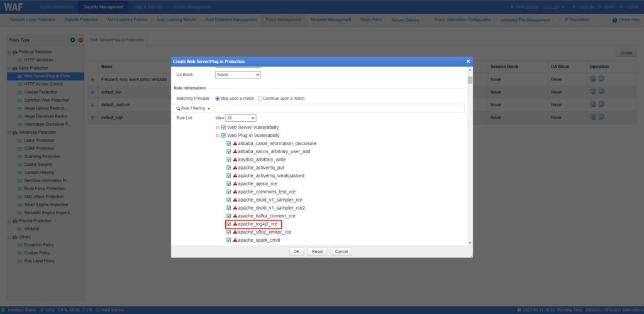
Task: Click left Operation icon in default_high row
Action: [x=592, y=117]
